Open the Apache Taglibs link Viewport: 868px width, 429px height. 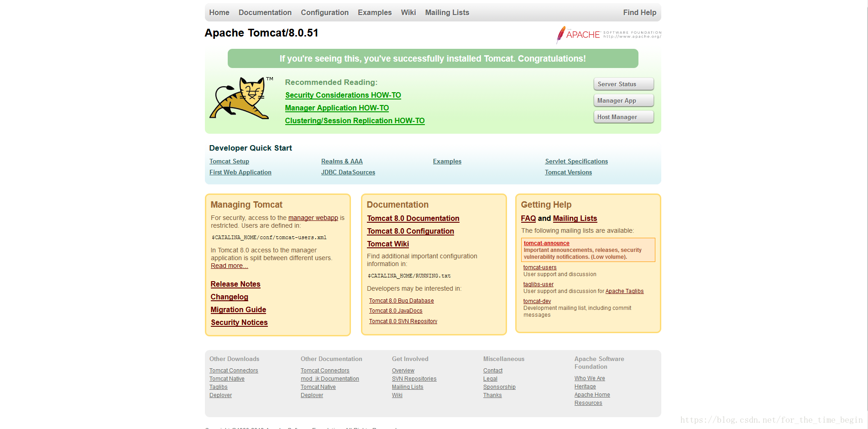[x=624, y=291]
